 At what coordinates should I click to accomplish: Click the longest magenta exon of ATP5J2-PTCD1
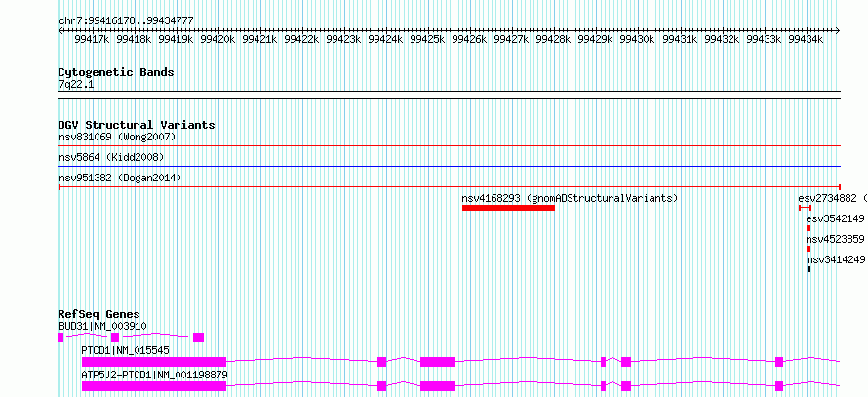[154, 386]
